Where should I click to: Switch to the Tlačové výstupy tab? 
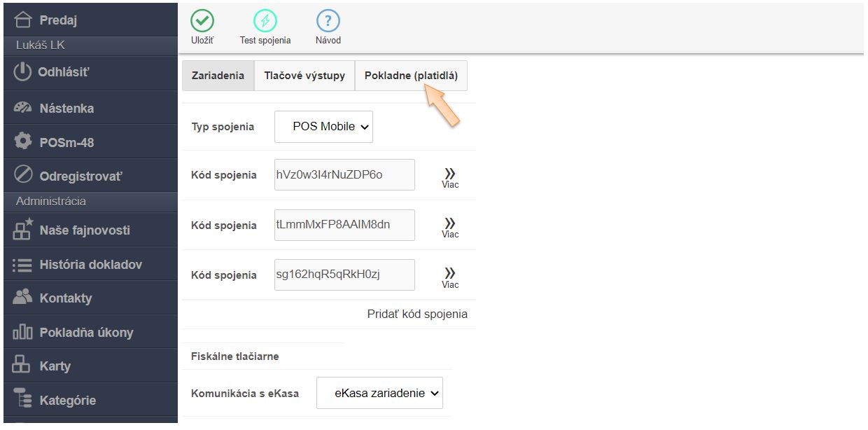coord(304,76)
